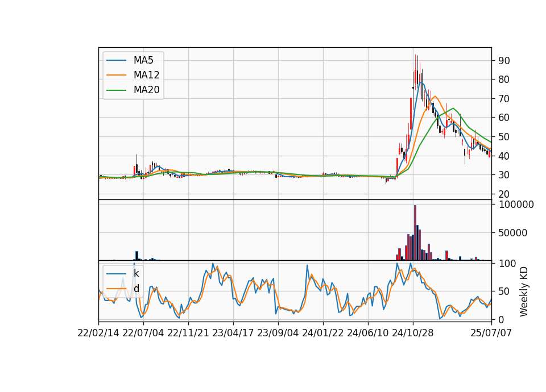This screenshot has height=392, width=546.
Task: Click the 24/06/10 date tick label
Action: (x=368, y=333)
